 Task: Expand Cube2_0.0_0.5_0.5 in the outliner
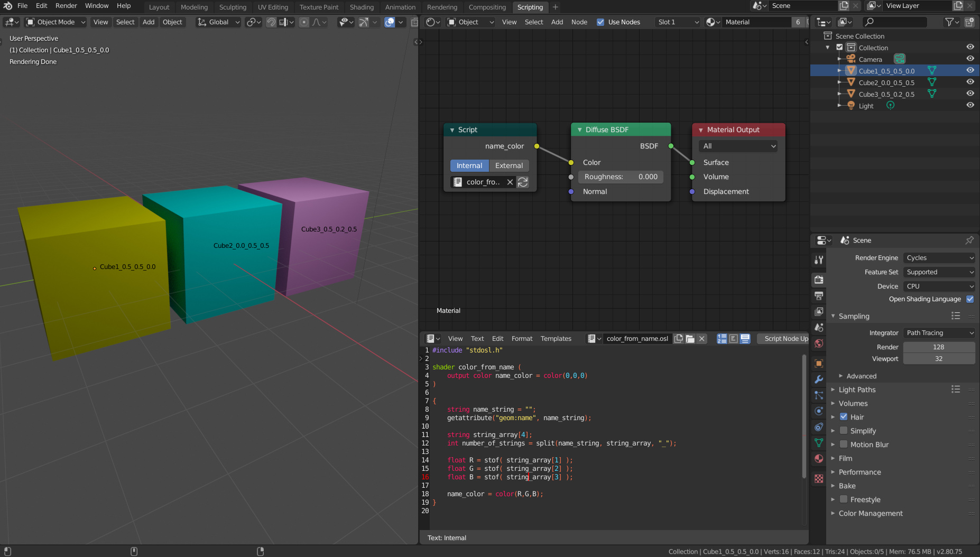pos(840,82)
